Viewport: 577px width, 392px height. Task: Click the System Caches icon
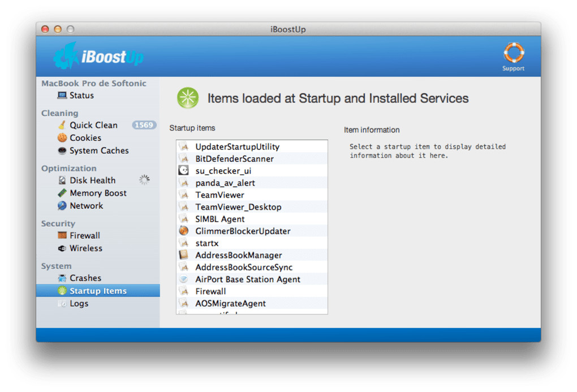pos(62,150)
